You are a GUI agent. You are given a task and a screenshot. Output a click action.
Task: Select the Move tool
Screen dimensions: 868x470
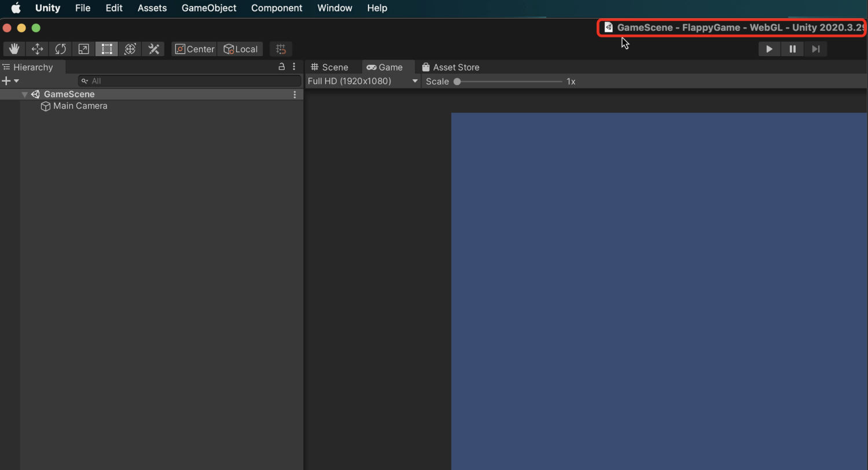(37, 49)
